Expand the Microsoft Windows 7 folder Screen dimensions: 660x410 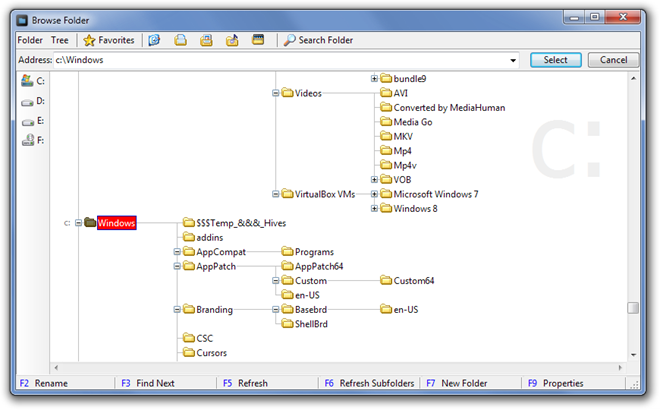374,194
